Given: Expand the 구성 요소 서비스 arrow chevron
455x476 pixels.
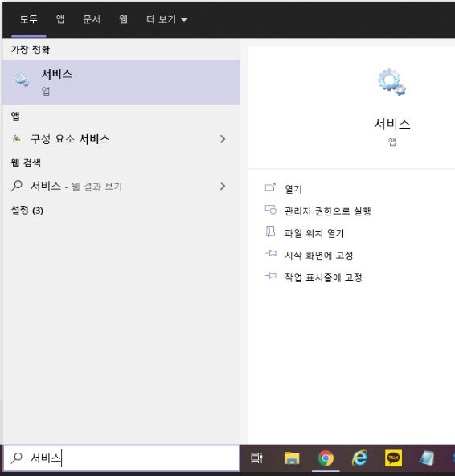Looking at the screenshot, I should (x=223, y=139).
